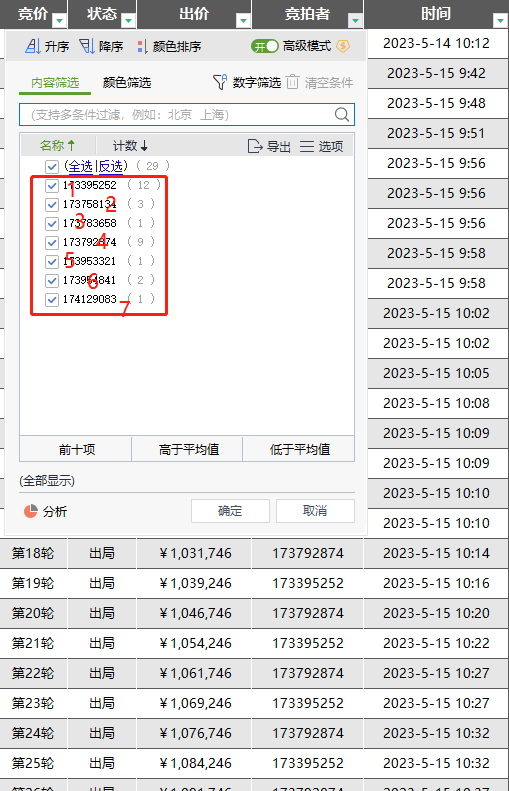Viewport: 509px width, 791px height.
Task: Open 选项 list options
Action: 307,146
